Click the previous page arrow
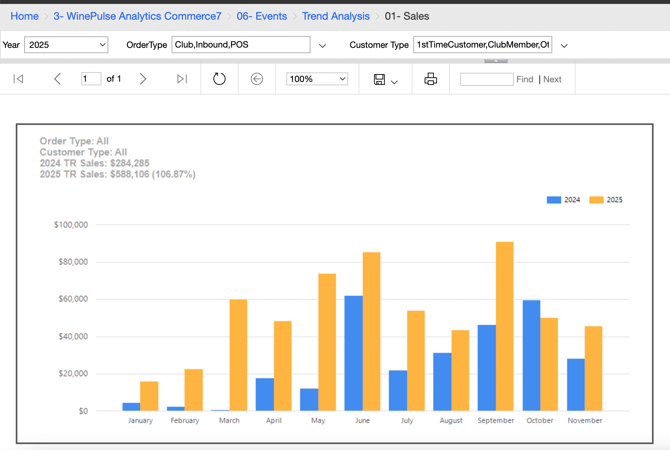Screen dimensions: 670x450 57,79
